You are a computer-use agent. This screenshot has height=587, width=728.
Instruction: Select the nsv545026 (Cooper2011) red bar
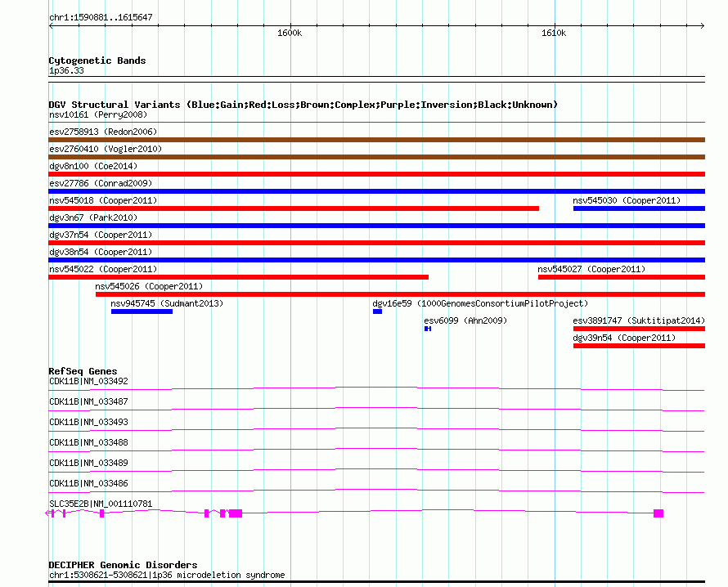click(399, 294)
